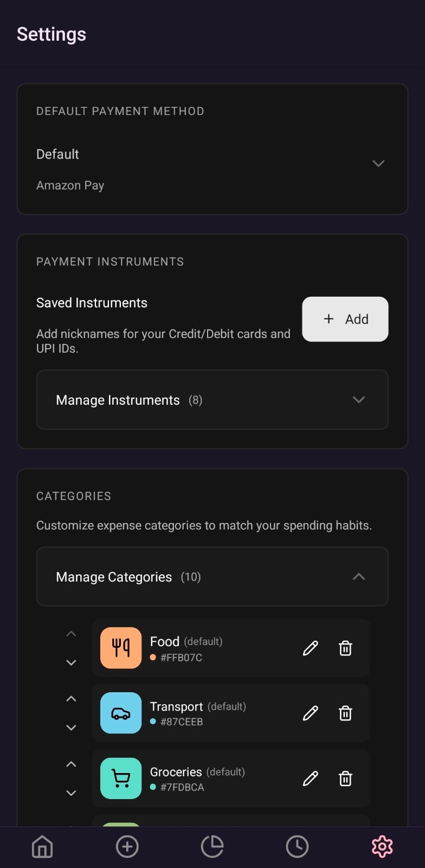Delete the Food category
425x868 pixels.
pyautogui.click(x=345, y=648)
